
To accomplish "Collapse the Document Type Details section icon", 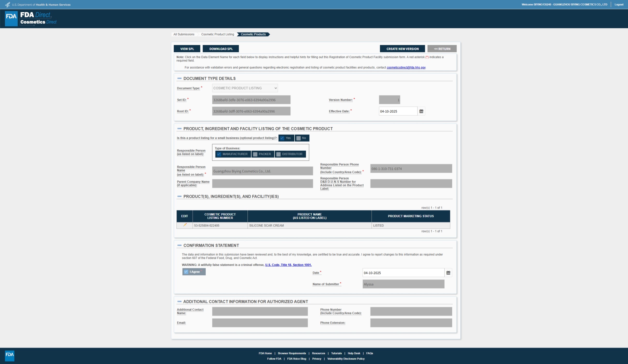I will [179, 78].
